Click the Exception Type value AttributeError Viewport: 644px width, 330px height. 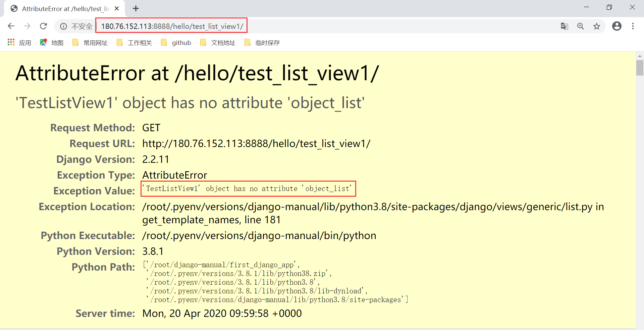175,175
